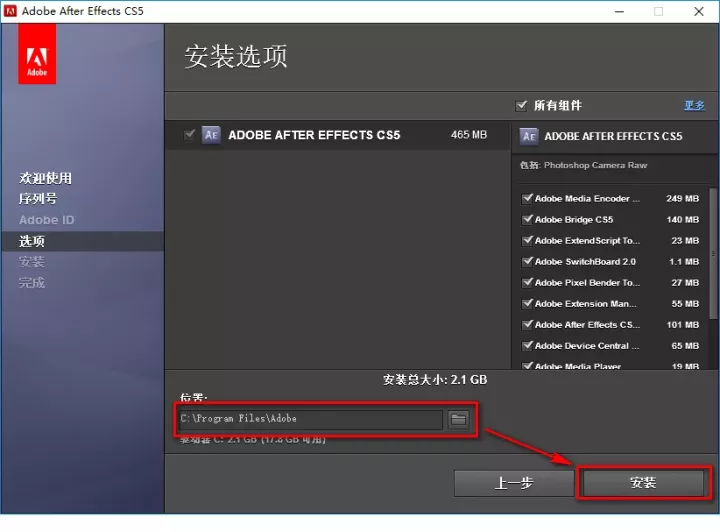The width and height of the screenshot is (720, 532).
Task: Deselect Adobe Pixel Bender Toolkit
Action: (x=527, y=283)
